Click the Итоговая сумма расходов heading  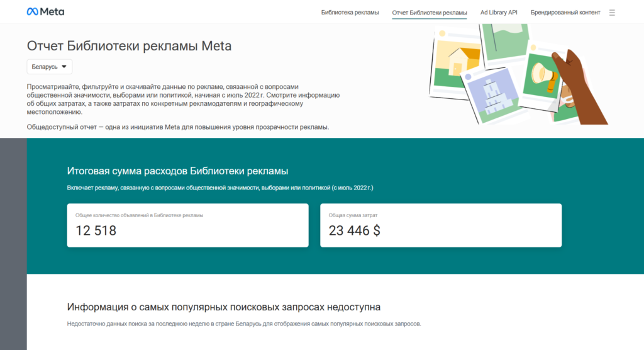[177, 171]
